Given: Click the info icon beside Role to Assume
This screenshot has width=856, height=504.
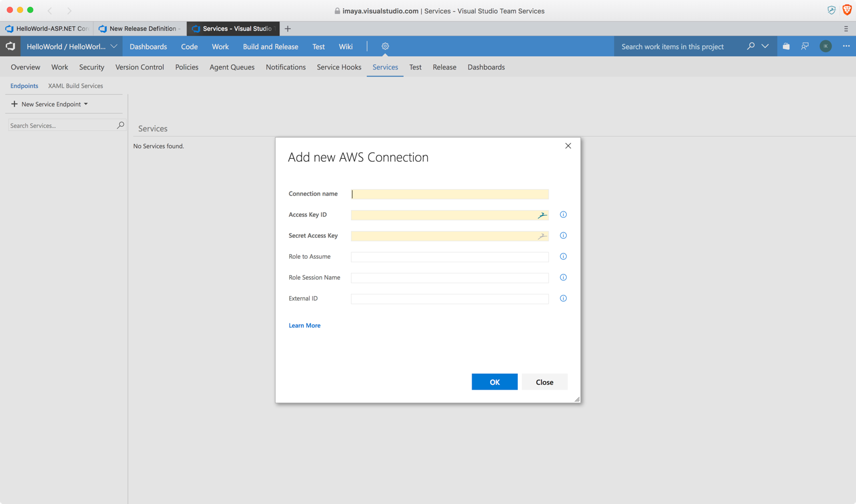Looking at the screenshot, I should (x=563, y=256).
